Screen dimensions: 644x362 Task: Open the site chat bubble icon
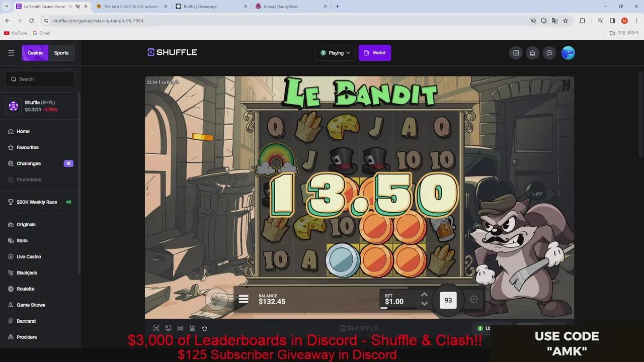[549, 53]
